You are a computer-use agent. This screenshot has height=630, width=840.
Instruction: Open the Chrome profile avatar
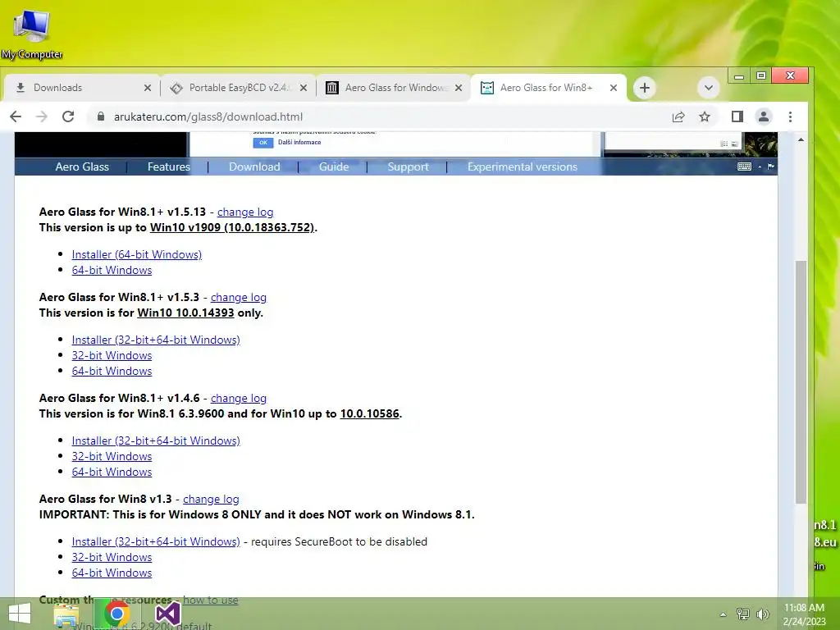pyautogui.click(x=764, y=116)
